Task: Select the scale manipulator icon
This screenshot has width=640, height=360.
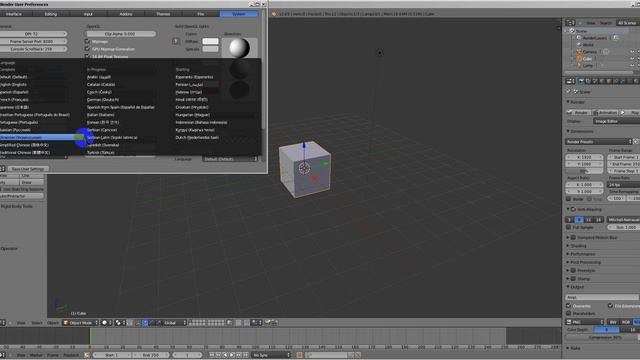Action: [159, 322]
